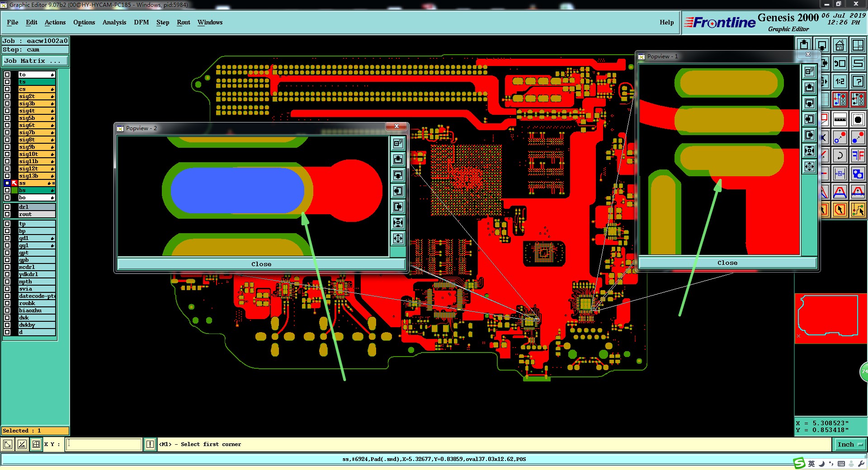Click the octagon feature select icon
868x470 pixels.
point(858,120)
